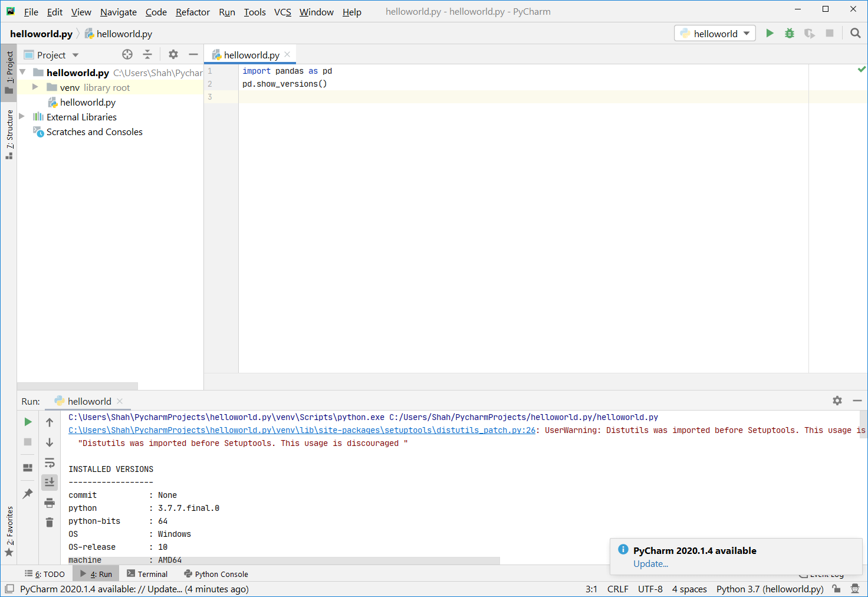Open the Favorites side tab

tap(9, 532)
